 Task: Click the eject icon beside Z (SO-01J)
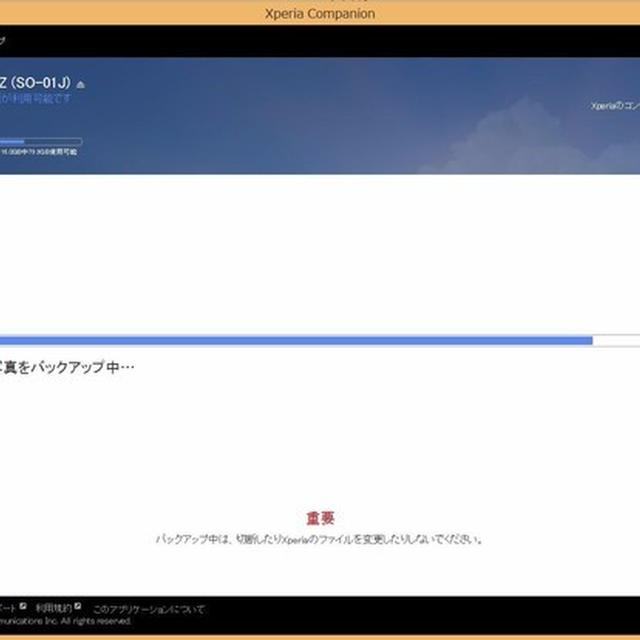click(81, 84)
